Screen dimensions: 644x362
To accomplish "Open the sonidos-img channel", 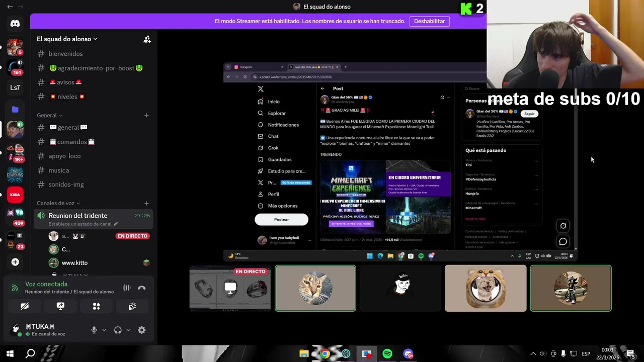I will [94, 185].
